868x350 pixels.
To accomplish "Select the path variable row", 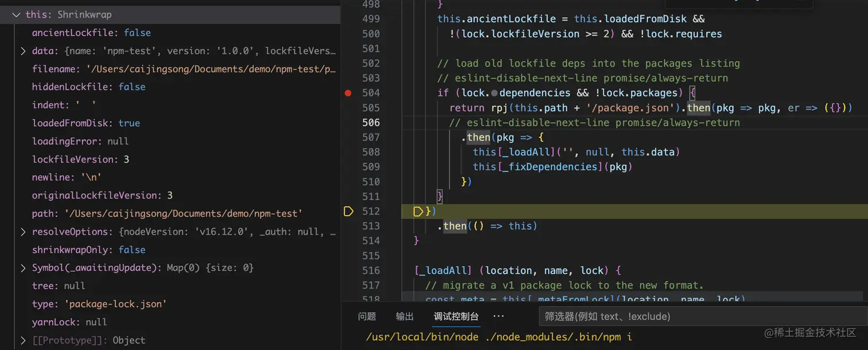I will pyautogui.click(x=170, y=213).
